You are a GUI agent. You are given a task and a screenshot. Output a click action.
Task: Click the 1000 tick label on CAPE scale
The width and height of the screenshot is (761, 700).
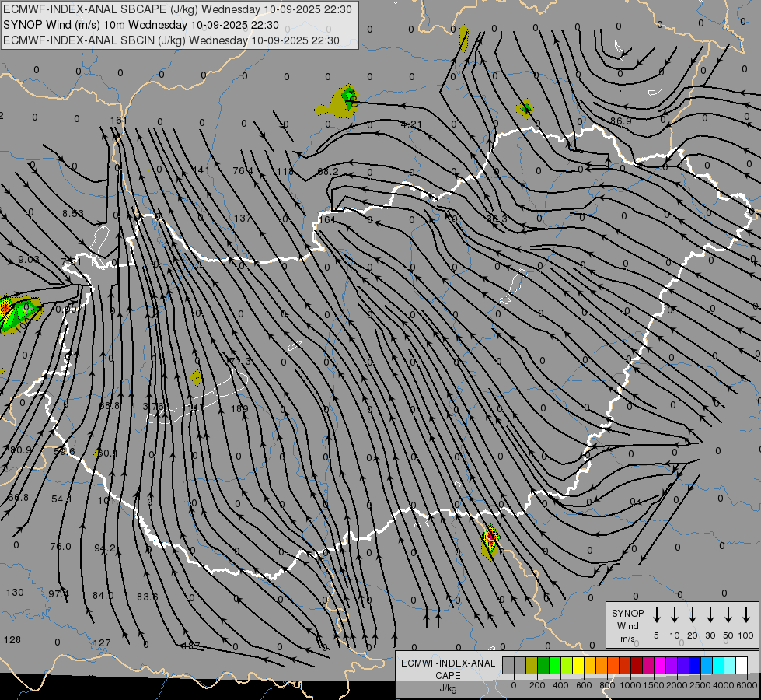[x=630, y=685]
